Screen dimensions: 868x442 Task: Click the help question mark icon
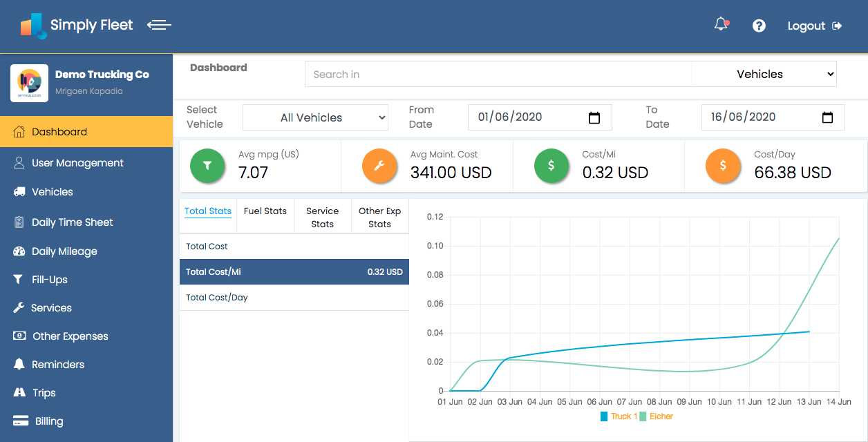point(759,26)
